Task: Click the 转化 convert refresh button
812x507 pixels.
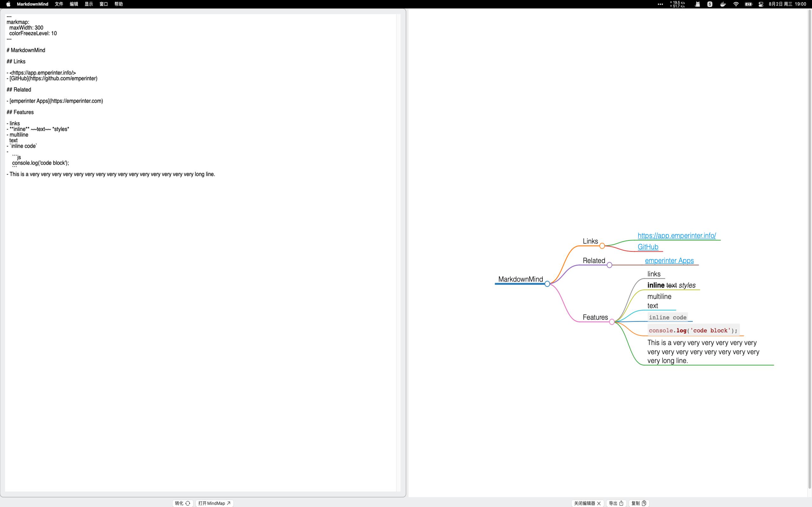Action: click(182, 503)
